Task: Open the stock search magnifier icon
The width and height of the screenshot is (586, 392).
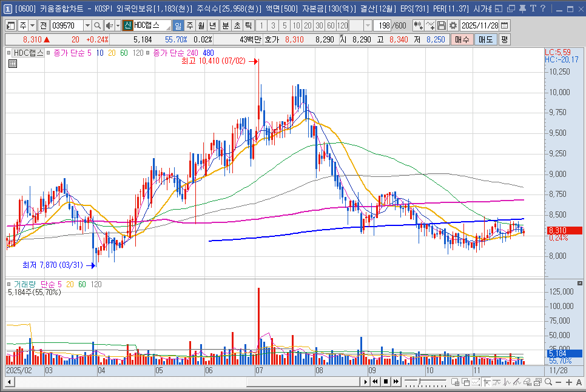Action: [97, 25]
